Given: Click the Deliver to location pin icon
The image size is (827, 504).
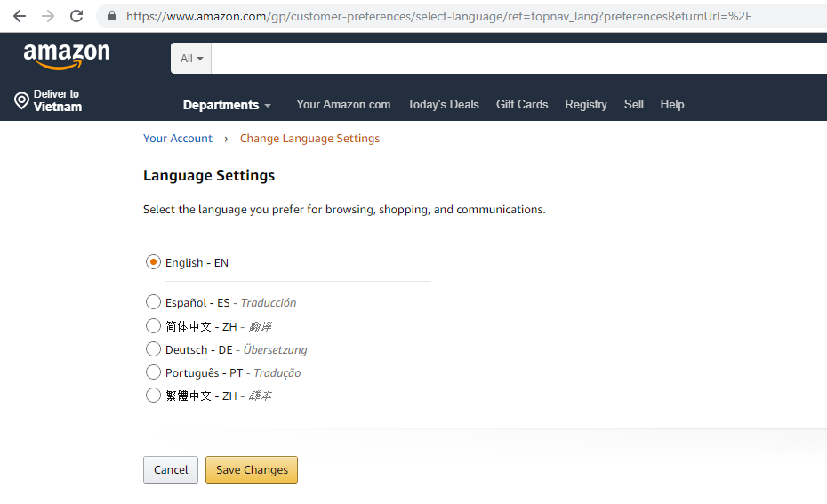Looking at the screenshot, I should (x=21, y=100).
